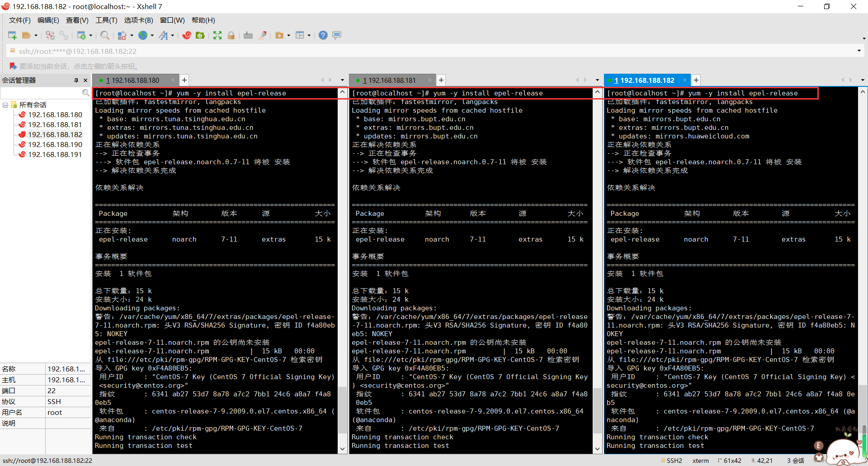Select session 192.168.188.190 in tree
868x466 pixels.
coord(55,145)
